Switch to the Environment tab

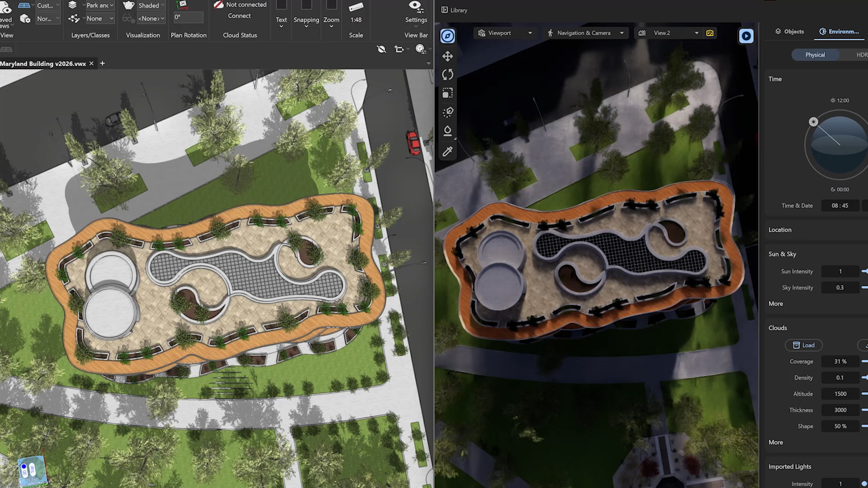coord(839,32)
